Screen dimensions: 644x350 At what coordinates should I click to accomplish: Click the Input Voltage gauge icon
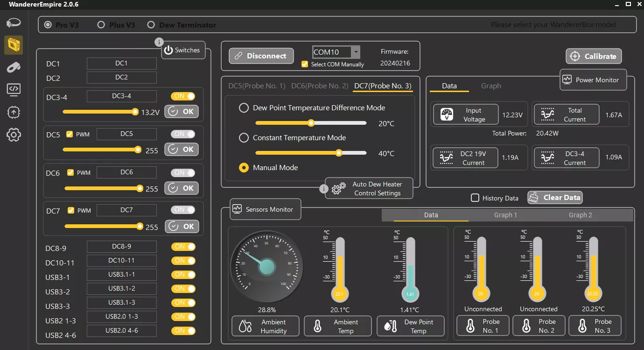coord(447,115)
